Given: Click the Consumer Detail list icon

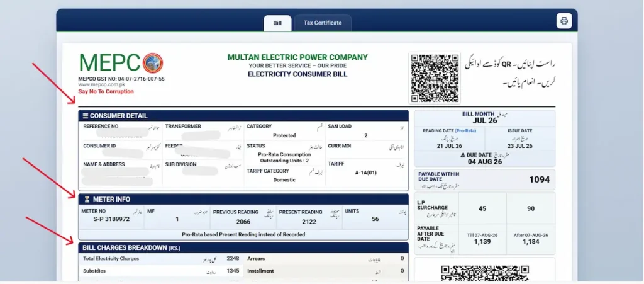Looking at the screenshot, I should (x=86, y=116).
